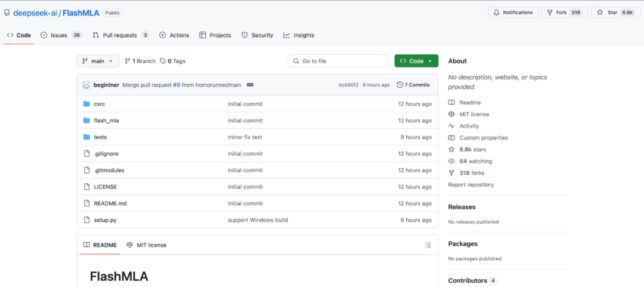Click the tests folder icon

coord(86,137)
